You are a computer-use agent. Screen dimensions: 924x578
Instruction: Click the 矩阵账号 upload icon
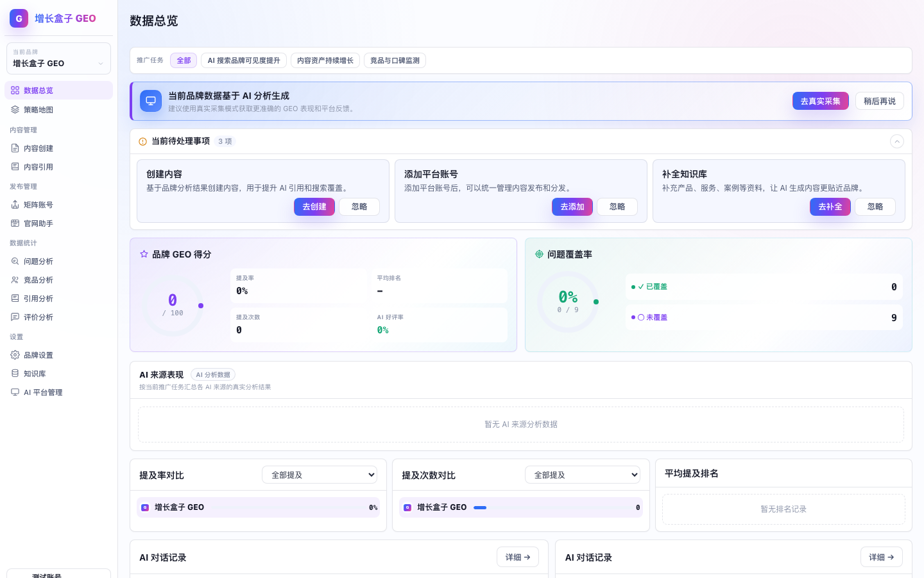click(15, 205)
